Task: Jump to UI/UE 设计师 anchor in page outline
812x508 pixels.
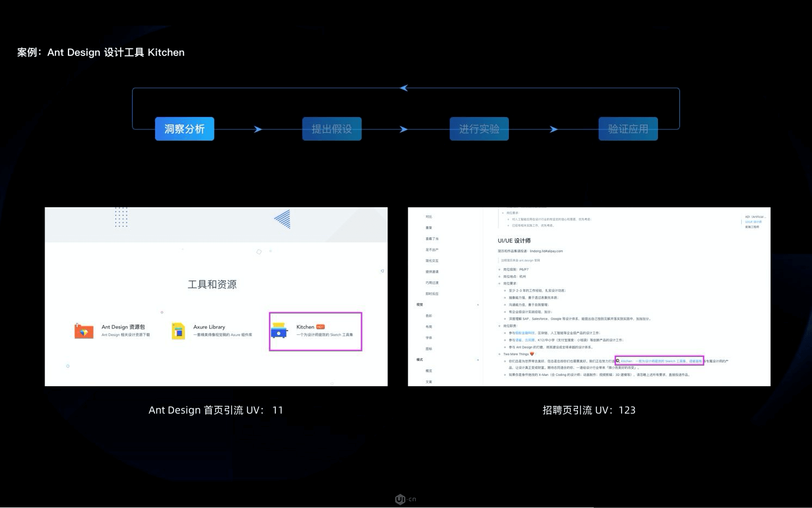Action: 753,222
